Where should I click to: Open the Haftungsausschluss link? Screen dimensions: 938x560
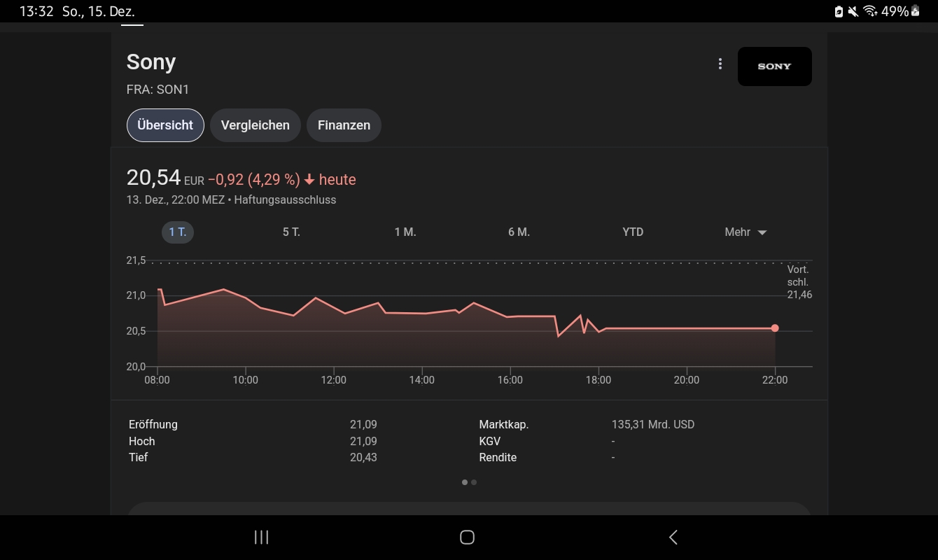285,199
